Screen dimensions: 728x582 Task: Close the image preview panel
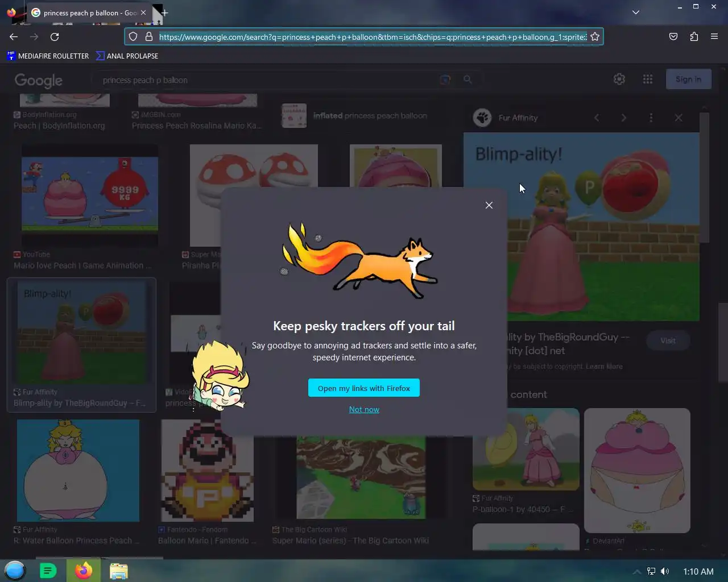pos(679,118)
